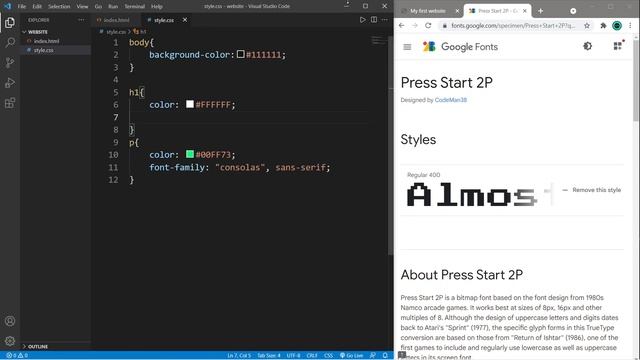Click Go Live in status bar
The width and height of the screenshot is (640, 360).
coord(351,356)
